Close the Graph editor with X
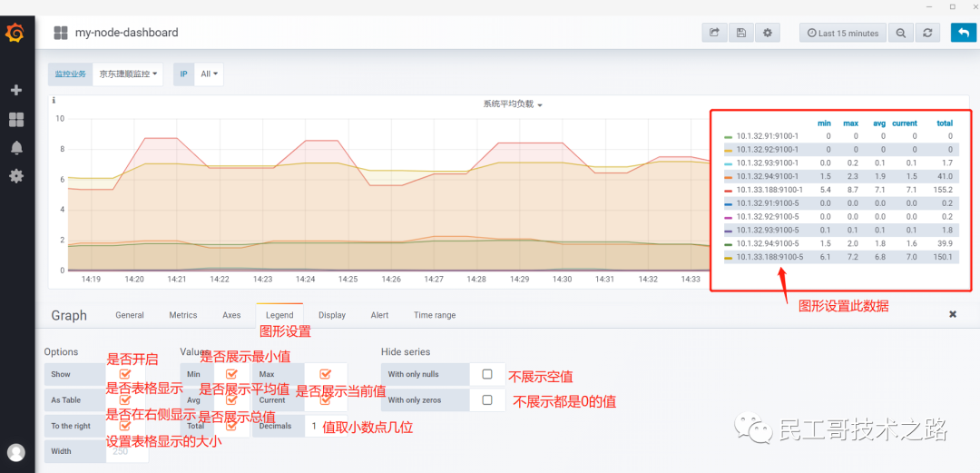 pyautogui.click(x=953, y=314)
